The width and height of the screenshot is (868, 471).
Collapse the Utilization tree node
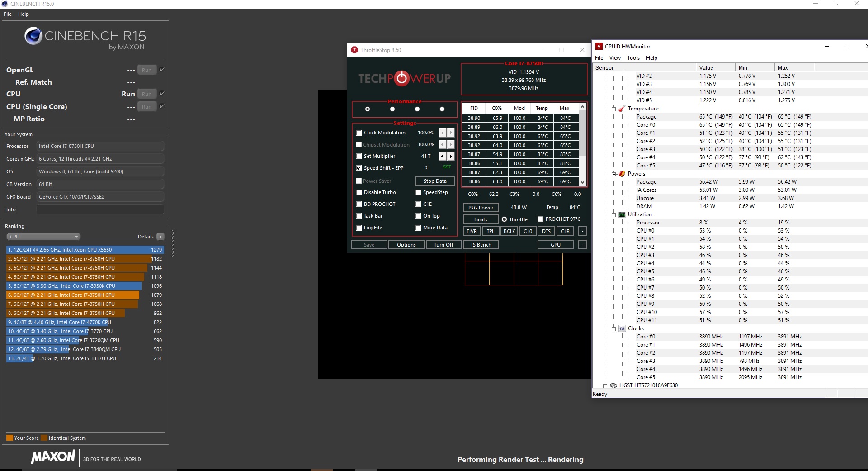(613, 215)
